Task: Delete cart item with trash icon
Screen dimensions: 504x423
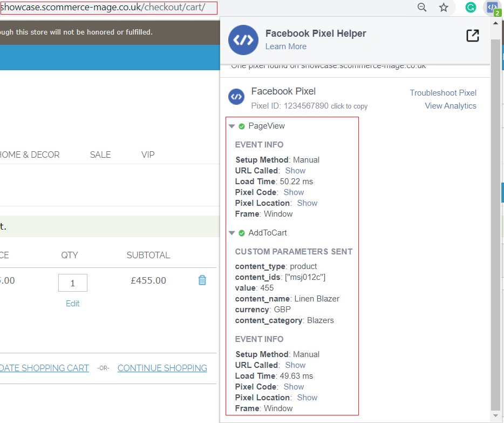Action: point(202,280)
